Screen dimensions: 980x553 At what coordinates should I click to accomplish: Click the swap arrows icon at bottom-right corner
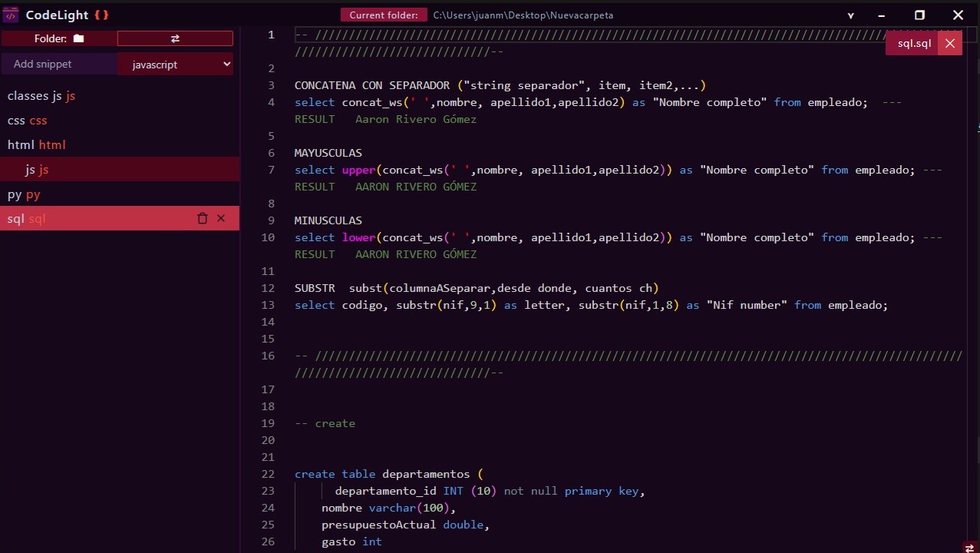click(x=969, y=547)
